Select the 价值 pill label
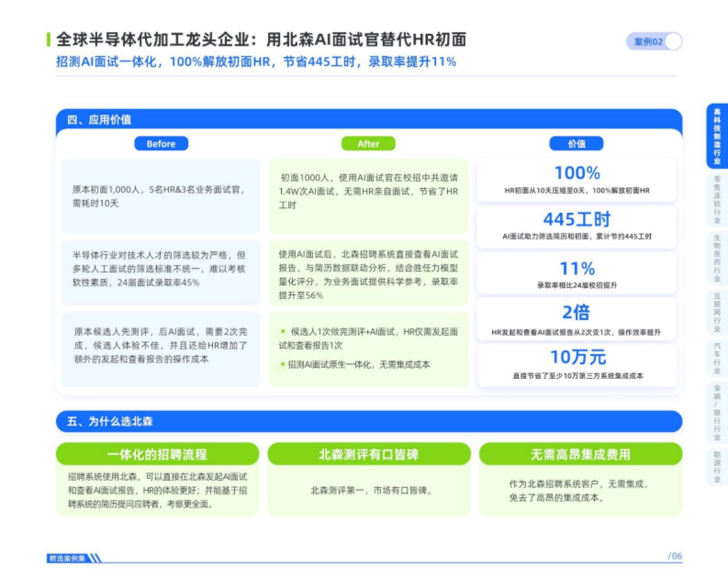 coord(577,143)
